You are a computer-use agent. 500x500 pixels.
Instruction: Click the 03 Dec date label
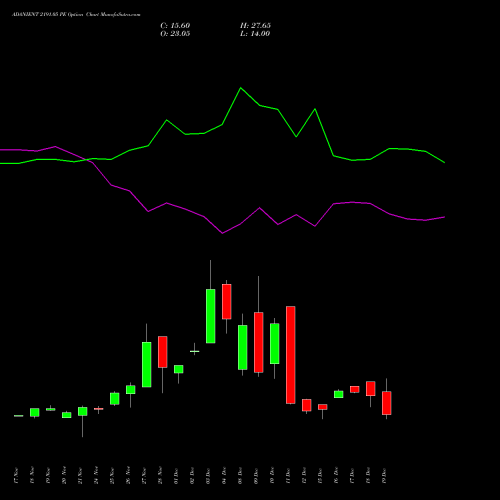208,476
